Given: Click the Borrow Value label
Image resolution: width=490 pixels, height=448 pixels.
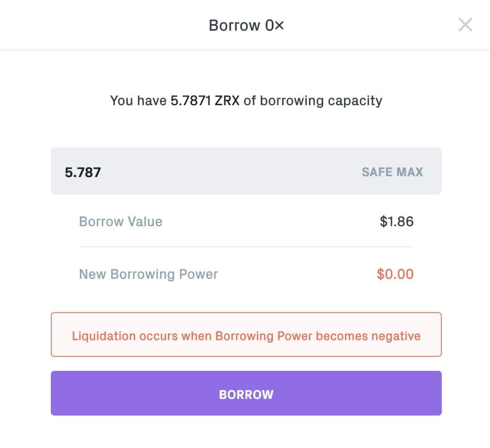Looking at the screenshot, I should coord(120,222).
